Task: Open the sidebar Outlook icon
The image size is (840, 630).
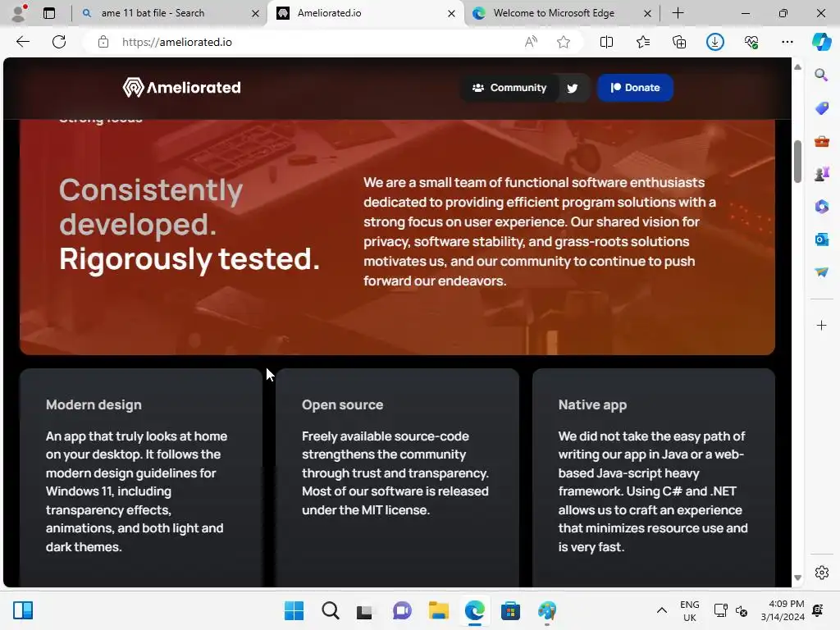Action: pos(821,239)
